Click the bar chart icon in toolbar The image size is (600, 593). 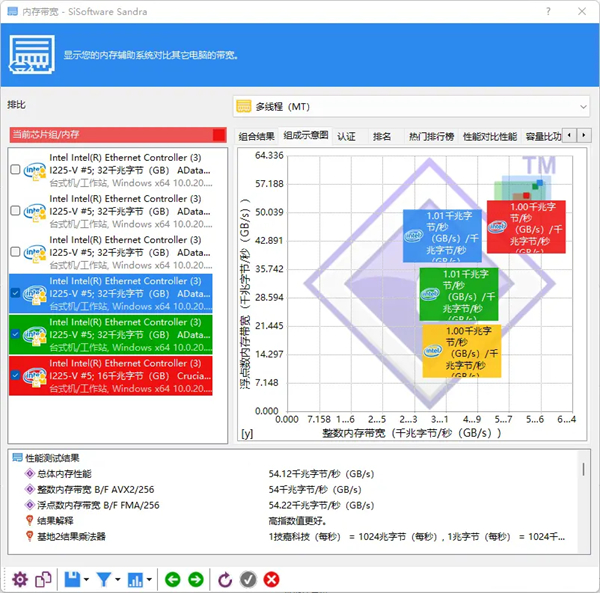pos(135,580)
